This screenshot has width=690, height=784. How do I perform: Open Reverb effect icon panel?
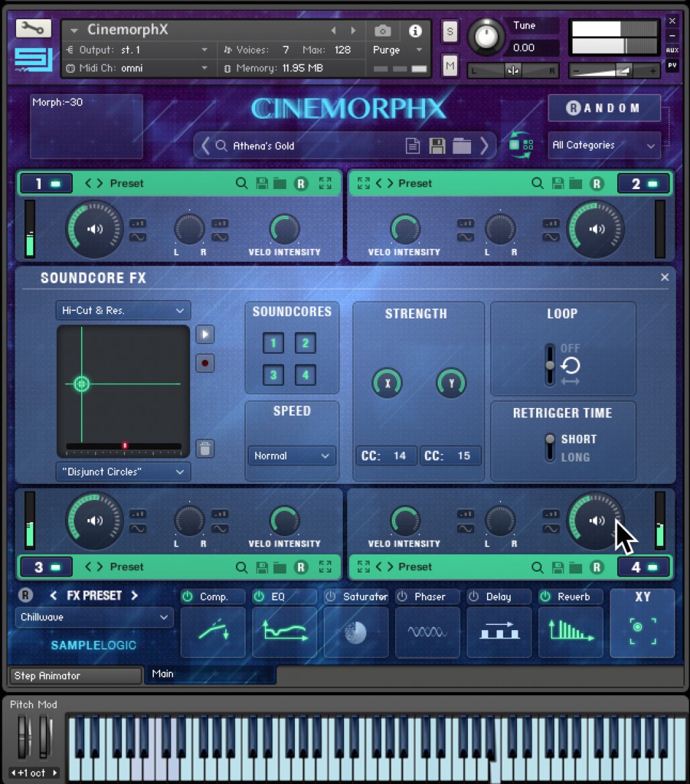[571, 632]
